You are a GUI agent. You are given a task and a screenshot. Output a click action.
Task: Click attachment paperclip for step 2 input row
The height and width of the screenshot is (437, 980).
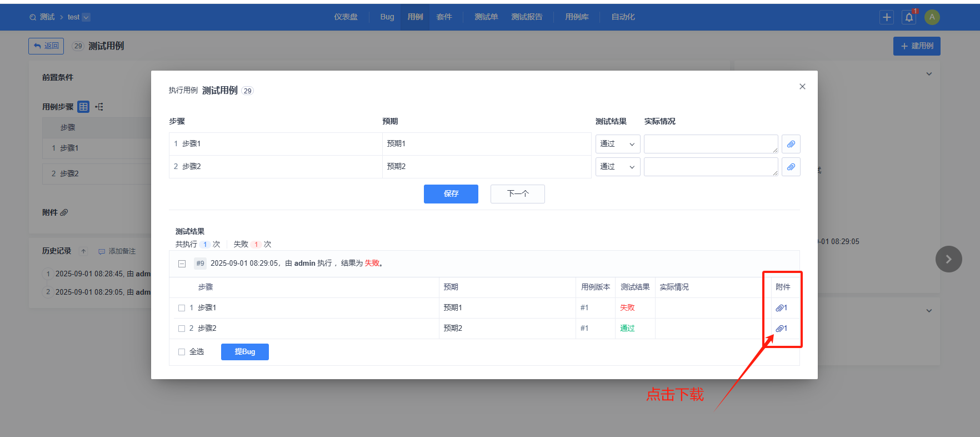pos(791,167)
